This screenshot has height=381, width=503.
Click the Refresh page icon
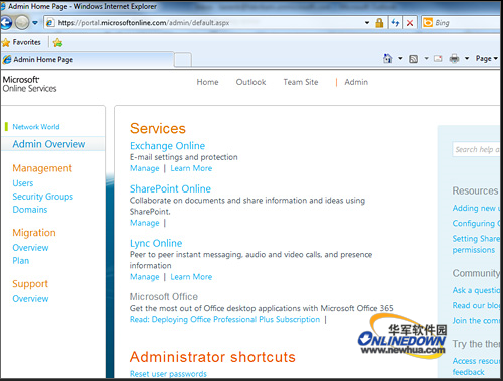click(x=395, y=23)
